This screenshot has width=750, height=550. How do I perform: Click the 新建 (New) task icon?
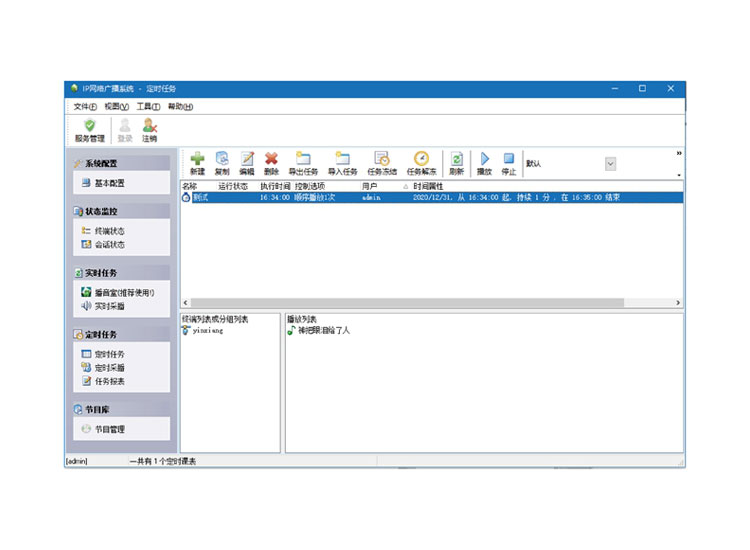197,160
